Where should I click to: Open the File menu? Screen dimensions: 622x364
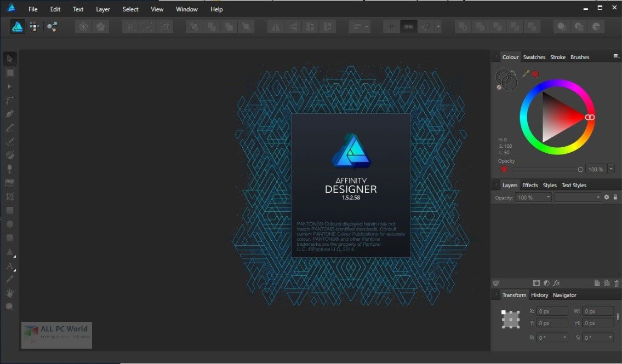33,9
